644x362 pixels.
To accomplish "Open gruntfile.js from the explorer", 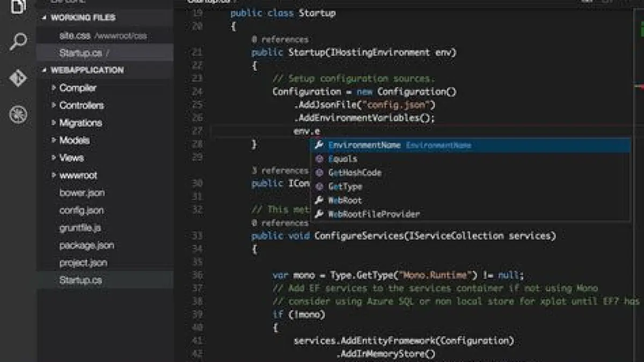I will (80, 228).
